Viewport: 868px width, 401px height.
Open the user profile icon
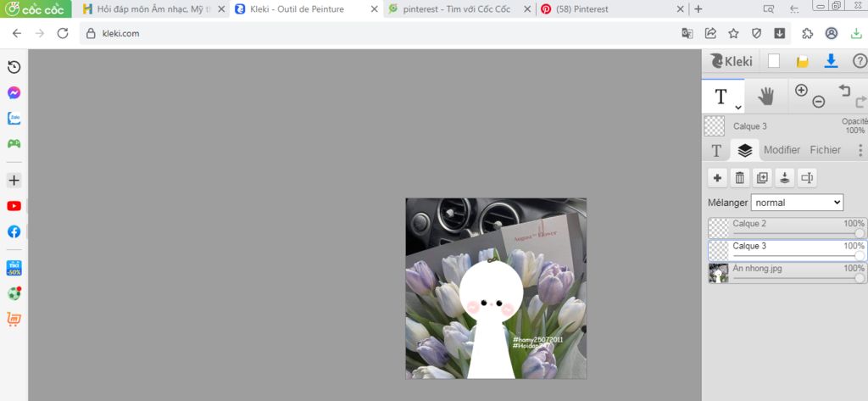pos(832,33)
